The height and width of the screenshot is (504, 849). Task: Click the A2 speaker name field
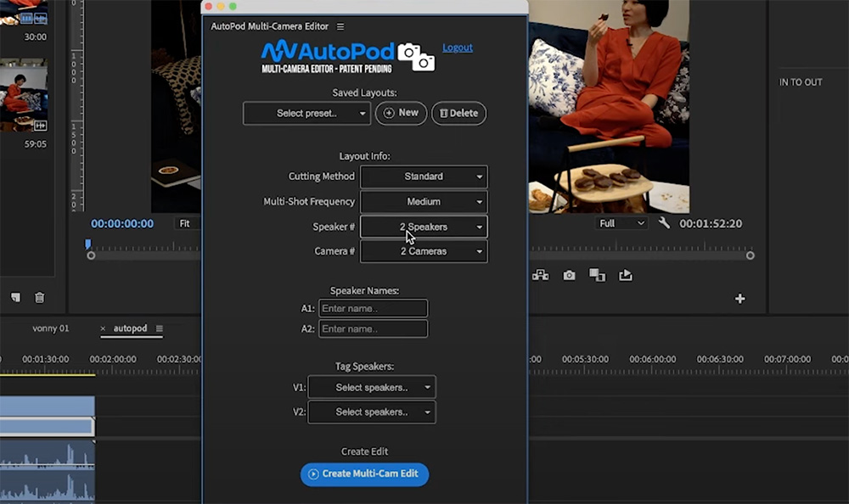tap(373, 328)
